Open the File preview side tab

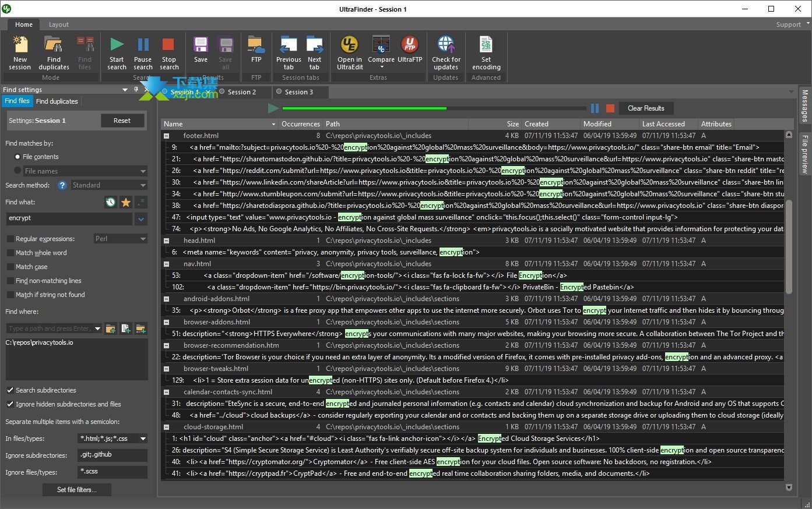[x=804, y=154]
